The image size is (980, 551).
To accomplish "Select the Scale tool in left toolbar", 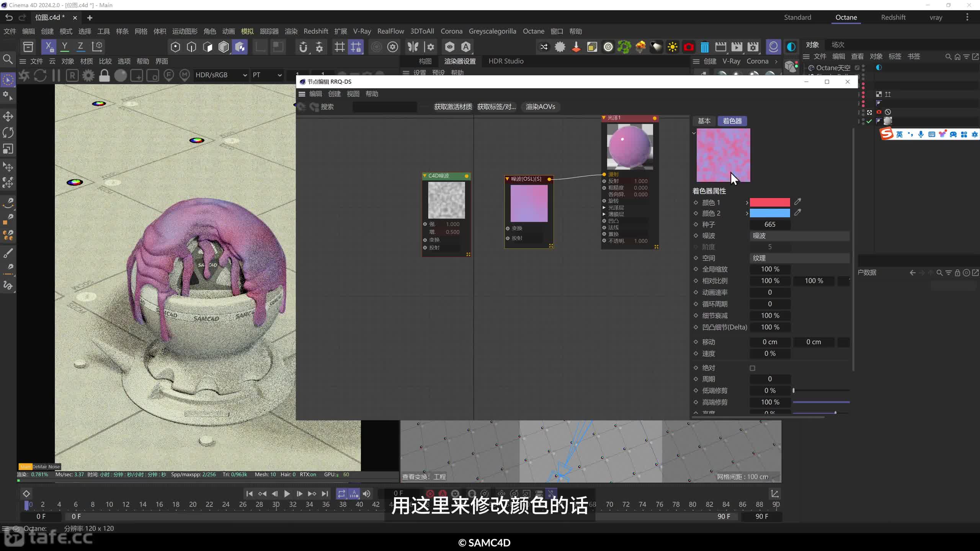I will pos(8,148).
